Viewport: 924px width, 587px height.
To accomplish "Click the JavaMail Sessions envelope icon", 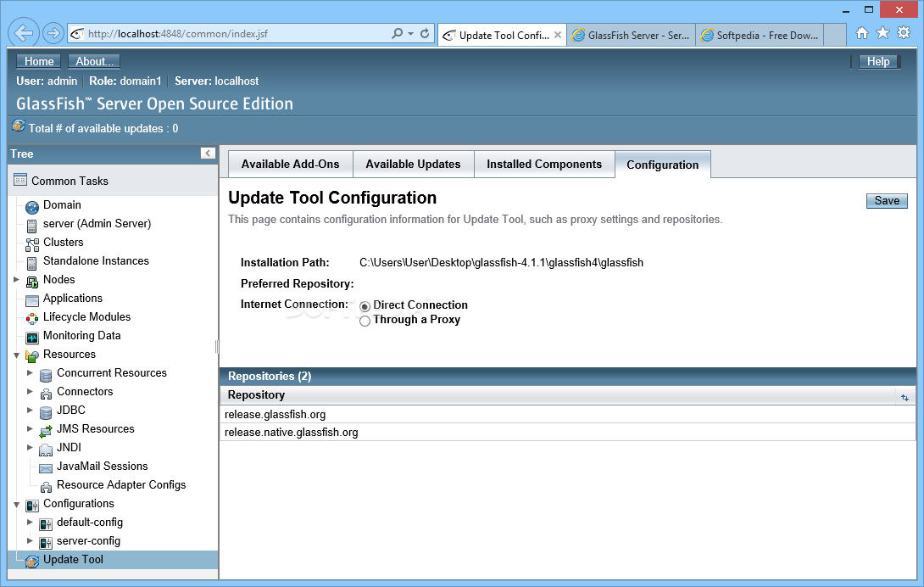I will point(46,468).
